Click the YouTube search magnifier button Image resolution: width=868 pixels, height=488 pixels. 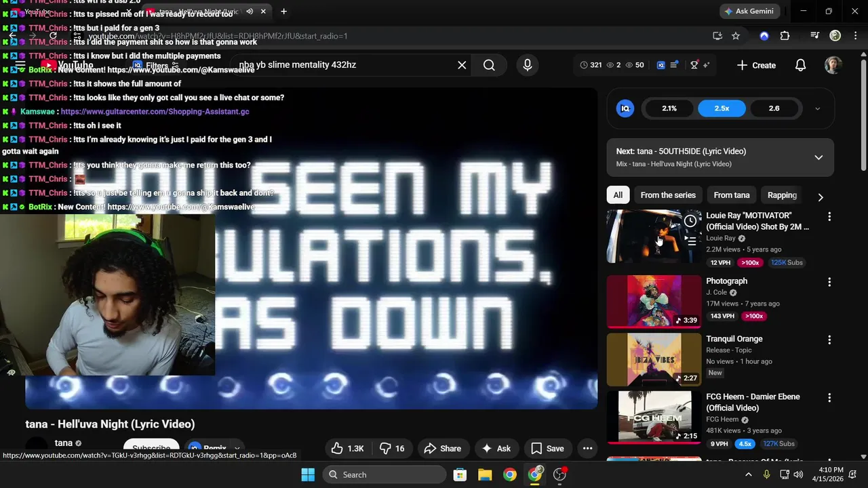pos(489,65)
